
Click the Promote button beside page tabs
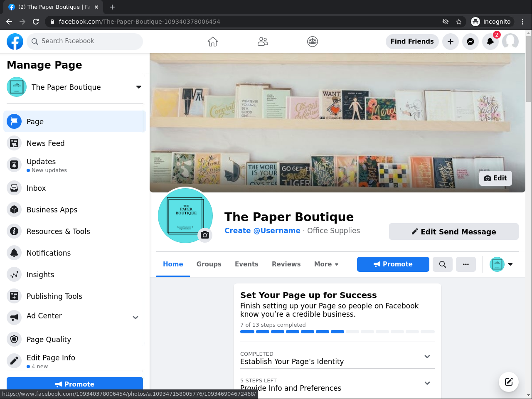click(x=393, y=264)
